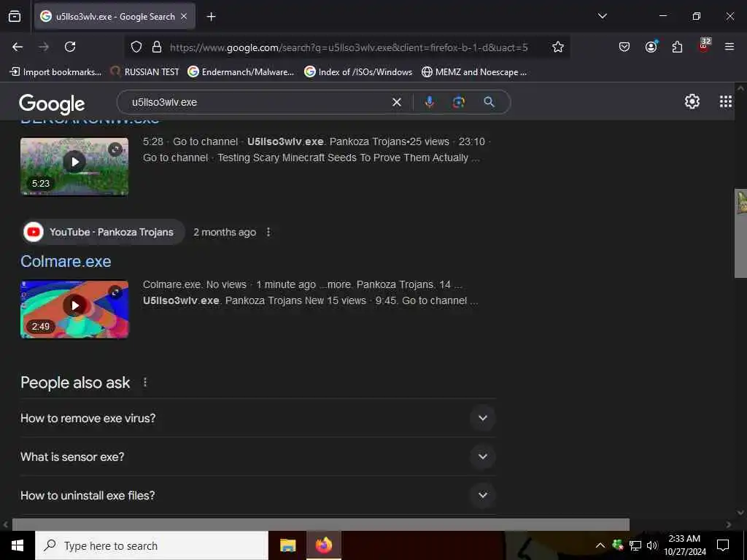Open the Firefox account icon
The height and width of the screenshot is (560, 747).
point(651,47)
